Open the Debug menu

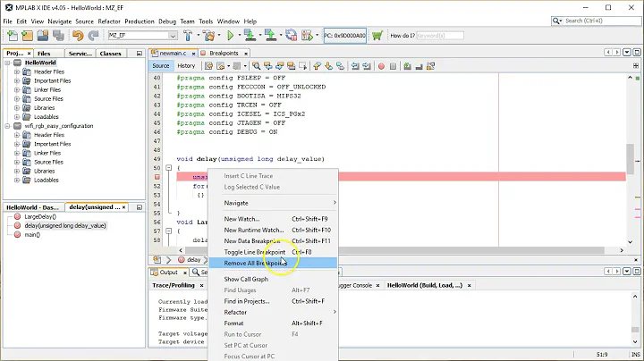(167, 21)
